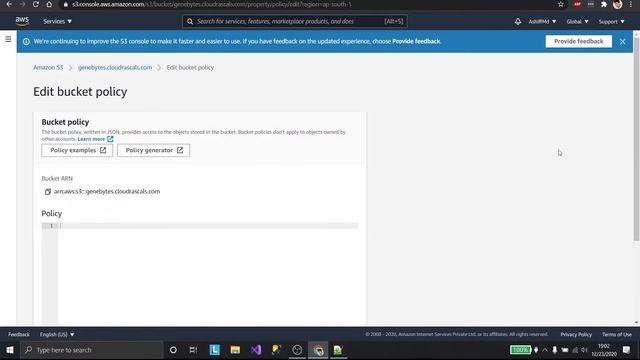Open the Feedback footer link
Viewport: 640px width, 360px height.
pos(19,334)
